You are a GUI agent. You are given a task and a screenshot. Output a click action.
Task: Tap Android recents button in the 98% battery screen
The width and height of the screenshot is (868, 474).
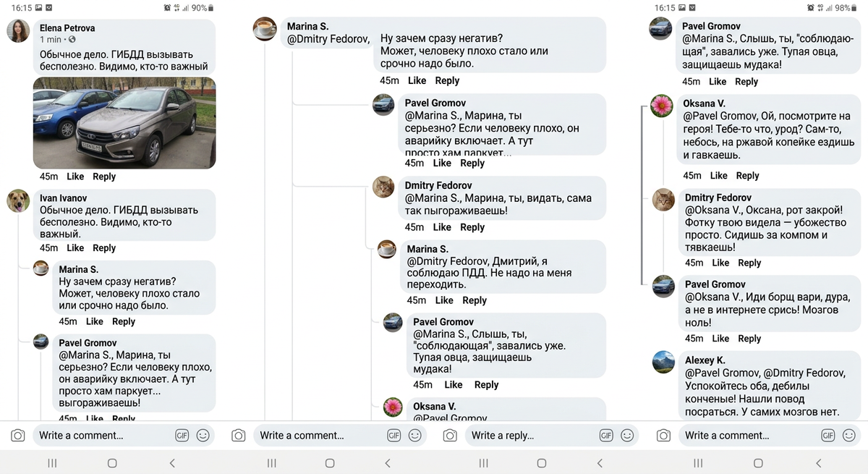click(698, 463)
